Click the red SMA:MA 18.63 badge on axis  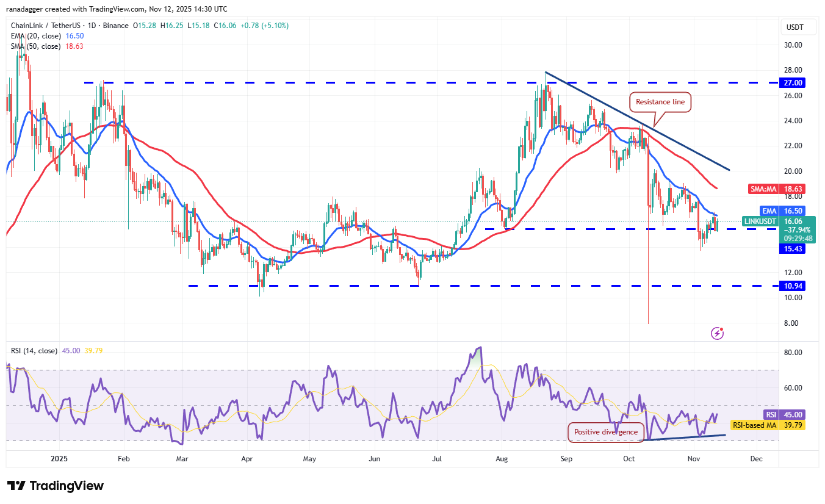776,189
